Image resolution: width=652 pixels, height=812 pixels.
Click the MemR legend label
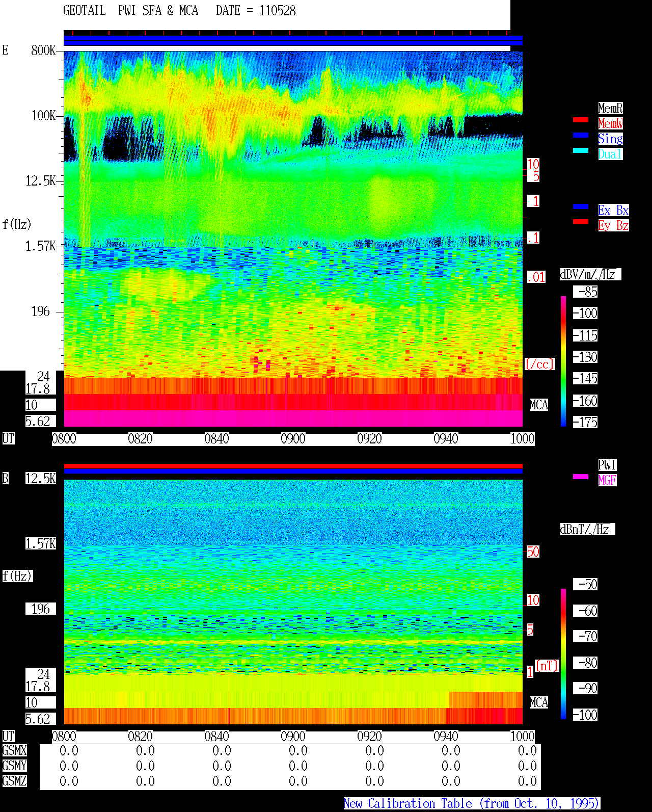click(x=610, y=108)
